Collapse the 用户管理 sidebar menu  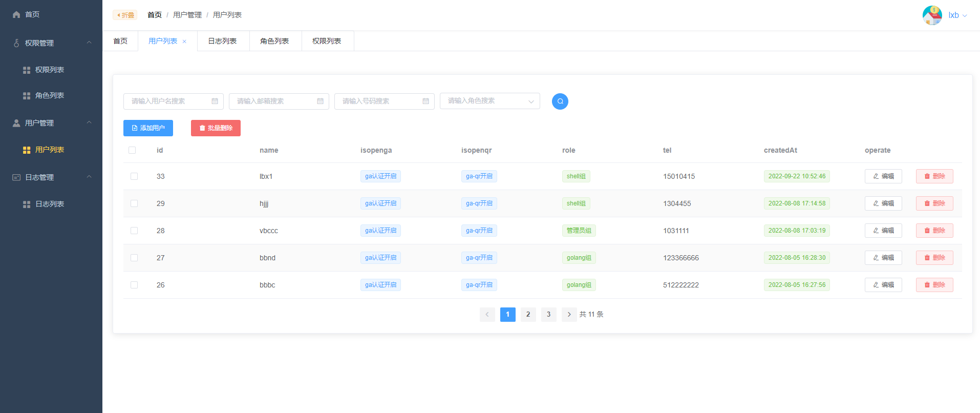tap(51, 123)
